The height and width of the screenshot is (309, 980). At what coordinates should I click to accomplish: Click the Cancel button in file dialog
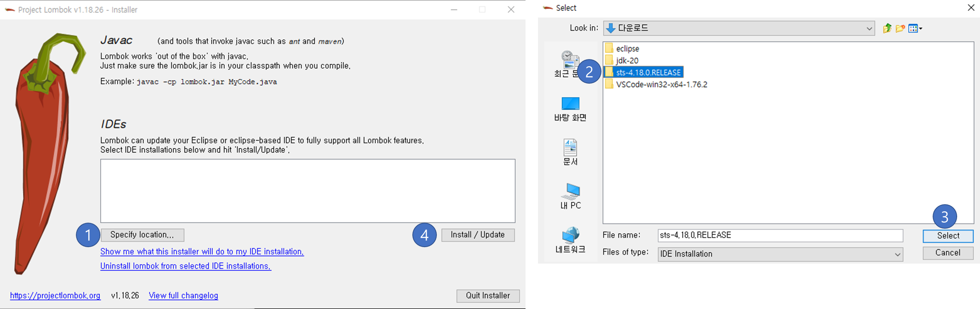click(x=948, y=253)
